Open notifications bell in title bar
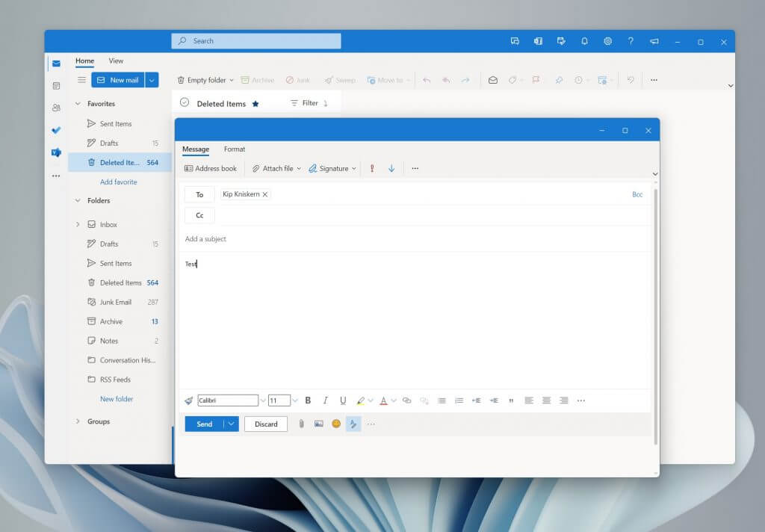The height and width of the screenshot is (532, 765). coord(584,42)
